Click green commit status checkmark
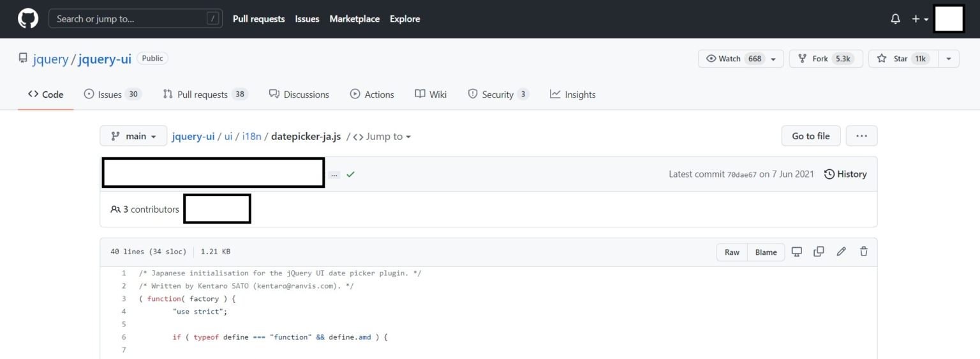 (x=350, y=174)
